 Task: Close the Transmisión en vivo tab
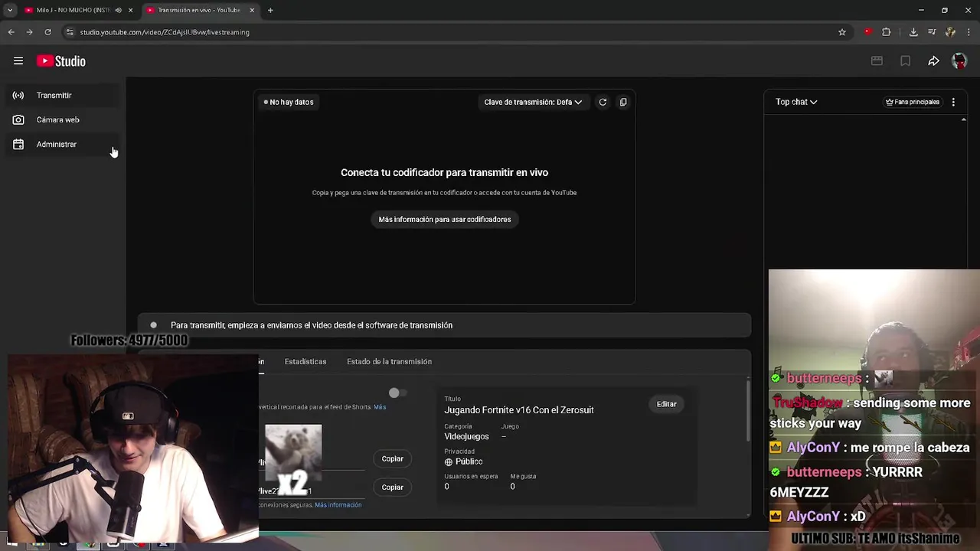point(252,10)
